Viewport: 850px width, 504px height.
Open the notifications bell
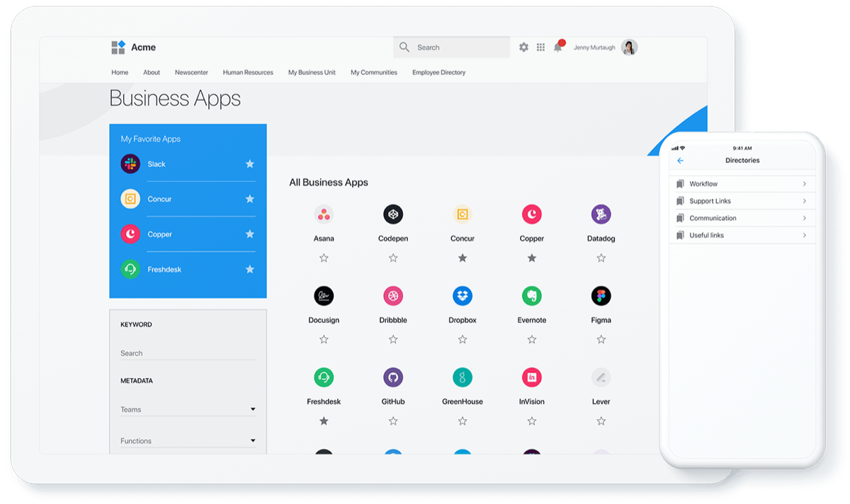pyautogui.click(x=558, y=47)
